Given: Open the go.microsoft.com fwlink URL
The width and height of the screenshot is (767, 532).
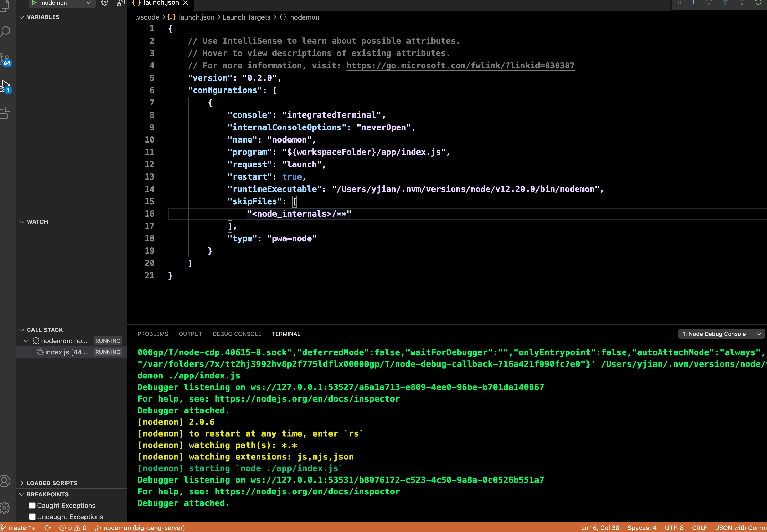Looking at the screenshot, I should (x=460, y=66).
